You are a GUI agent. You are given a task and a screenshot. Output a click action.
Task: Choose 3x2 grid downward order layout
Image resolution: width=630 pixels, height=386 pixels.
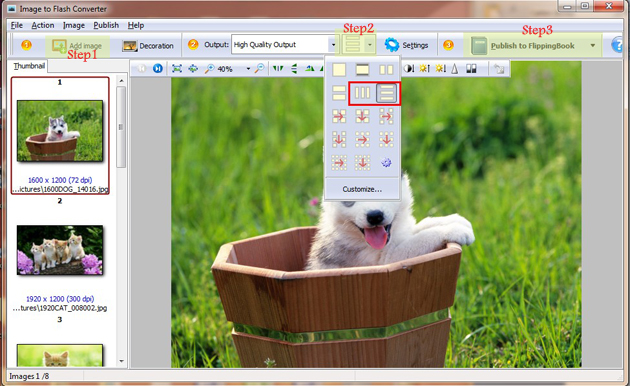pyautogui.click(x=386, y=140)
